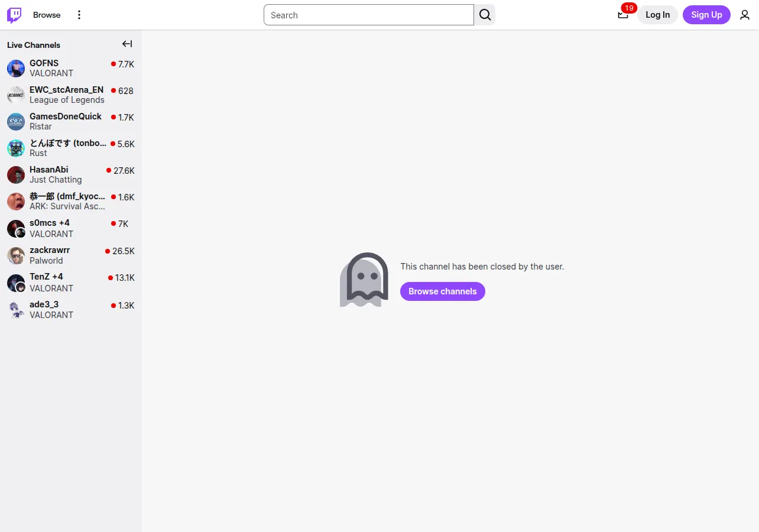The width and height of the screenshot is (759, 532).
Task: Open the s0mcs +4 channel name link
Action: [50, 223]
